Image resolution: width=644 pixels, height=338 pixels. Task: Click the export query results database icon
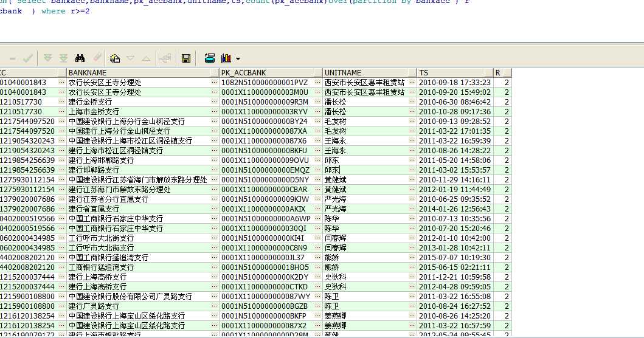(209, 59)
